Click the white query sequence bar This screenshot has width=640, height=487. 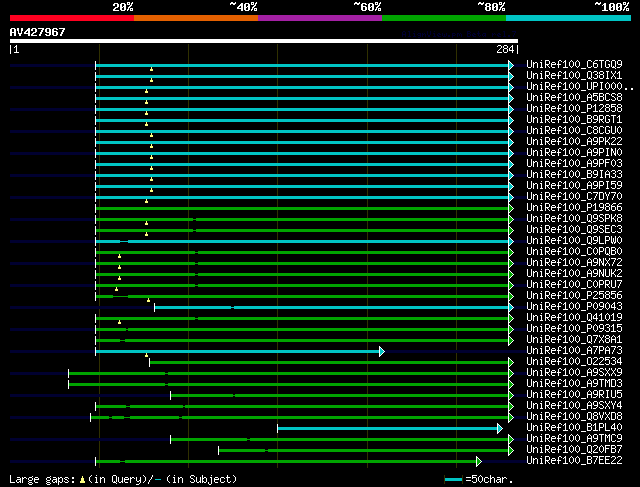[263, 41]
